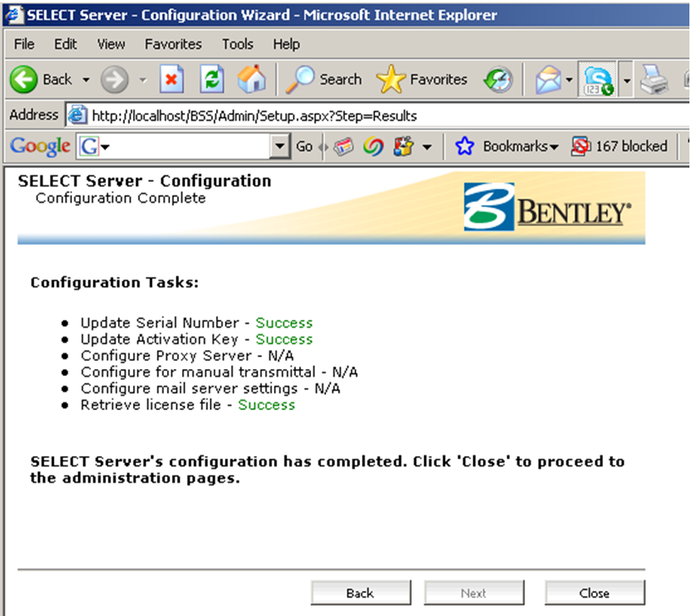Open Favorites star in toolbar
The height and width of the screenshot is (616, 691).
click(x=391, y=79)
